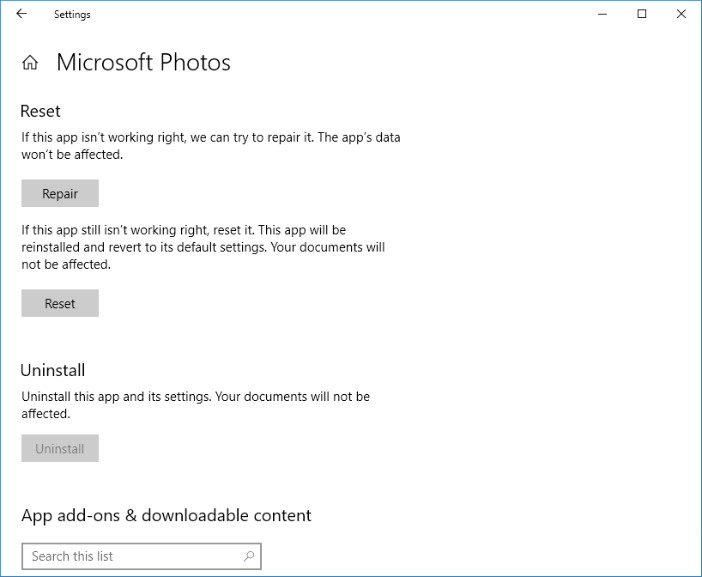Click the greyed-out Uninstall button
Screen dimensions: 702x577
pos(60,448)
